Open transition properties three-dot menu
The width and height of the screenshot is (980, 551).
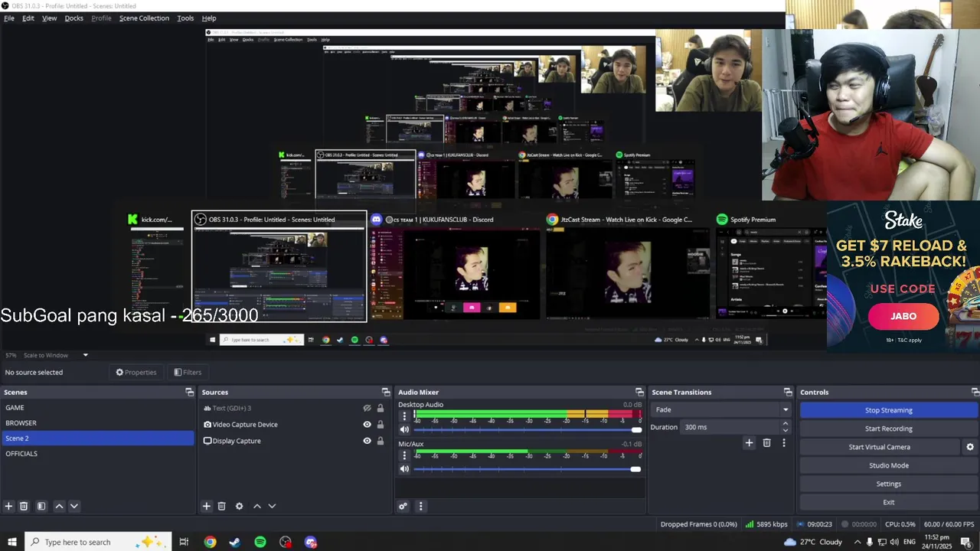click(x=783, y=442)
